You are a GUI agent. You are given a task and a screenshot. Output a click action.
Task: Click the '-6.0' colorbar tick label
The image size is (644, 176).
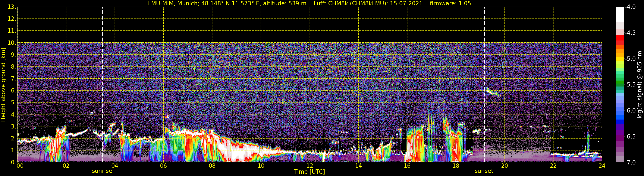(x=630, y=111)
